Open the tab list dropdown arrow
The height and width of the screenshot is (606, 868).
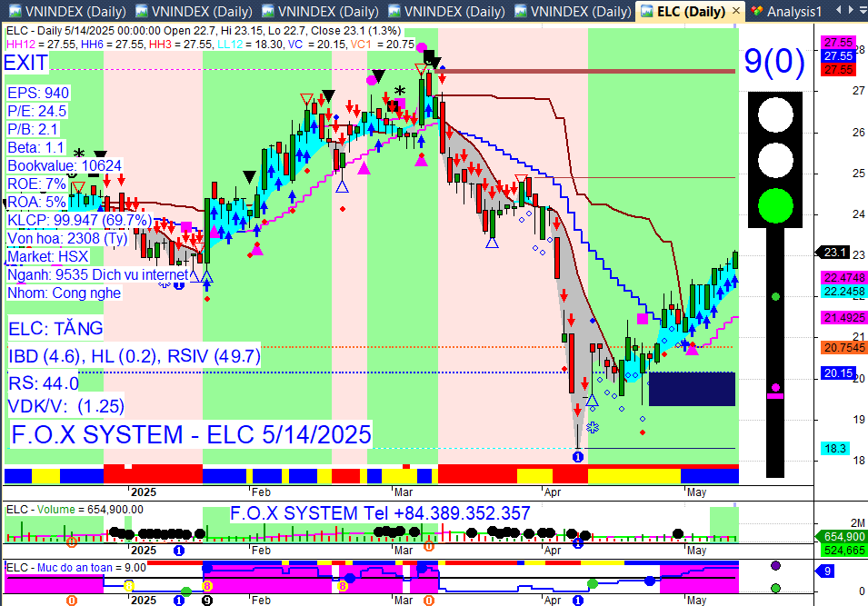point(863,10)
